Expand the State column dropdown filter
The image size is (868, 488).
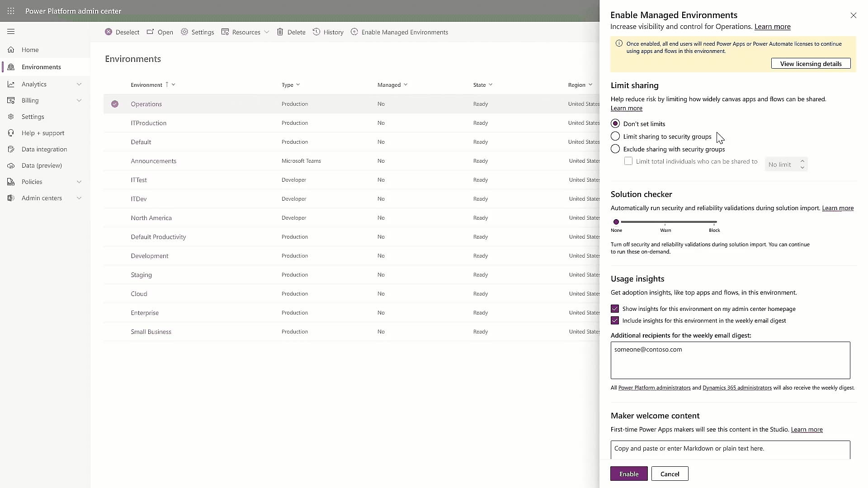[491, 84]
